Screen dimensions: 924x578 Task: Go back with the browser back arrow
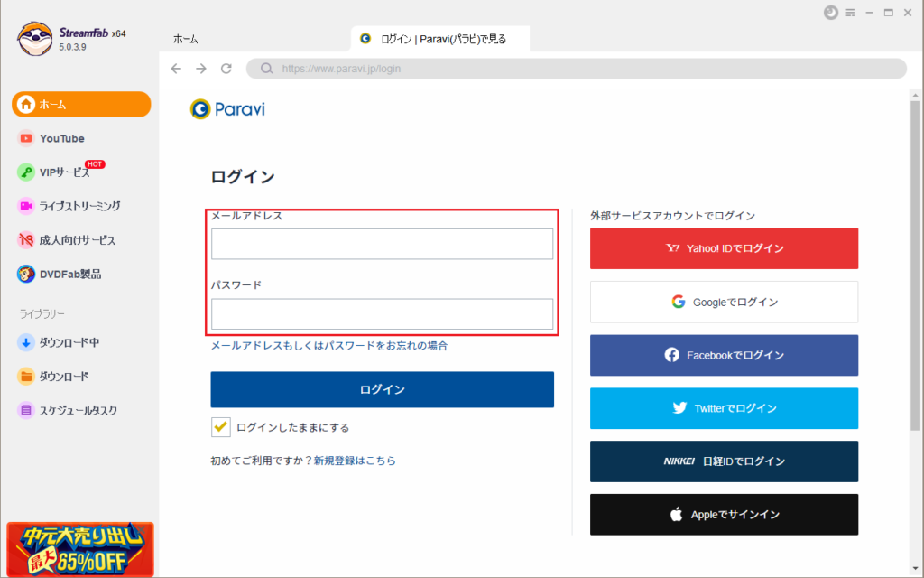pos(176,69)
